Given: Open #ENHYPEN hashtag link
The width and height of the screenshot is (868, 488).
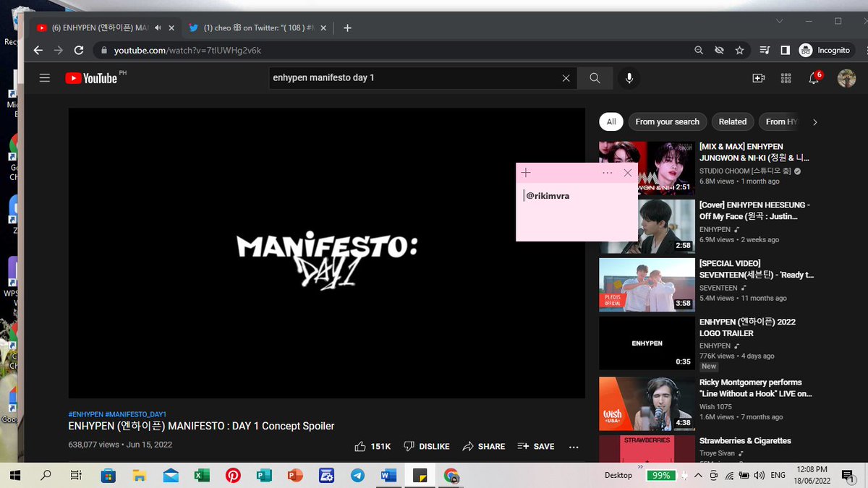Looking at the screenshot, I should point(86,414).
